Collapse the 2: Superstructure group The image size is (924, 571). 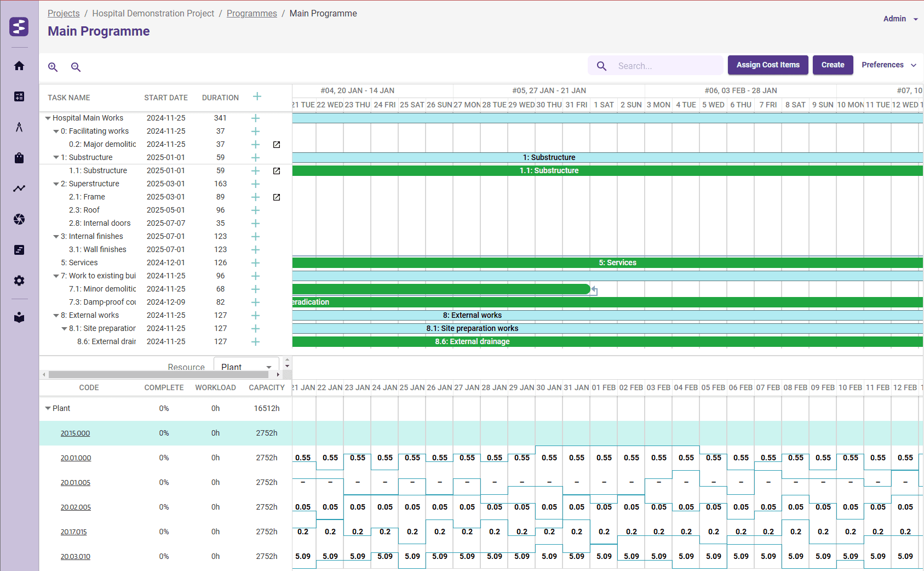(56, 184)
